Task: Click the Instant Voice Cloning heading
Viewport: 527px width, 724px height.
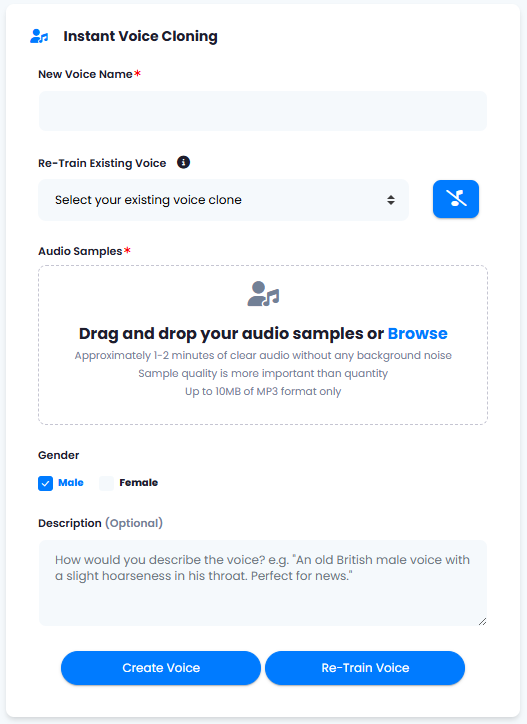Action: (140, 36)
